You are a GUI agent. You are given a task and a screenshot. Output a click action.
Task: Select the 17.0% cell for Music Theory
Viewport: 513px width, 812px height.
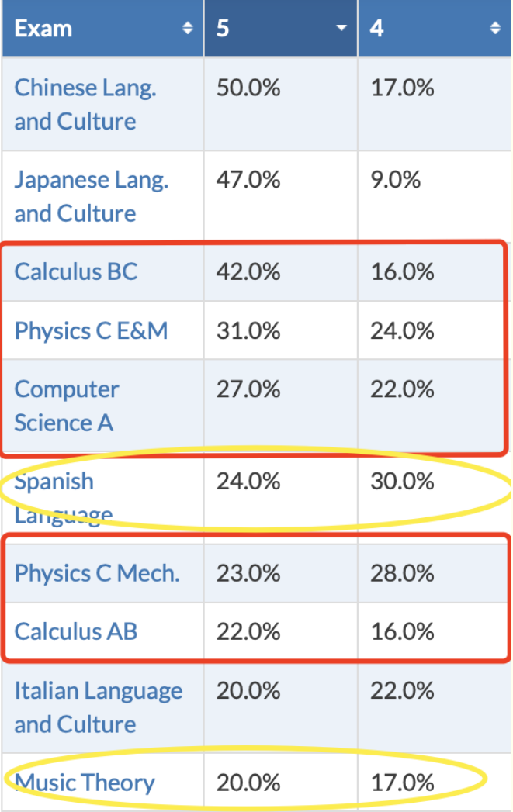pos(435,783)
